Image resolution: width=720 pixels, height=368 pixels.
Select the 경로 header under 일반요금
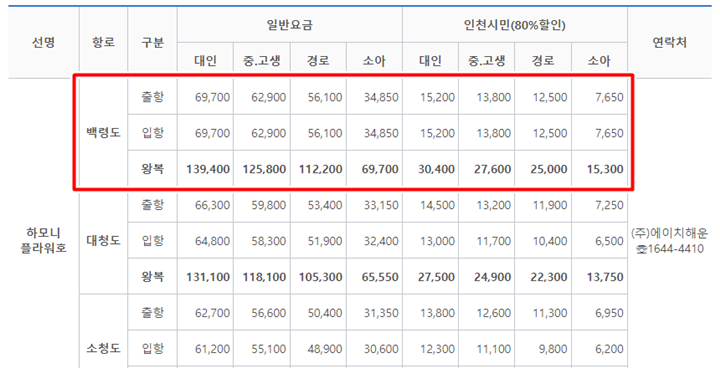click(318, 61)
